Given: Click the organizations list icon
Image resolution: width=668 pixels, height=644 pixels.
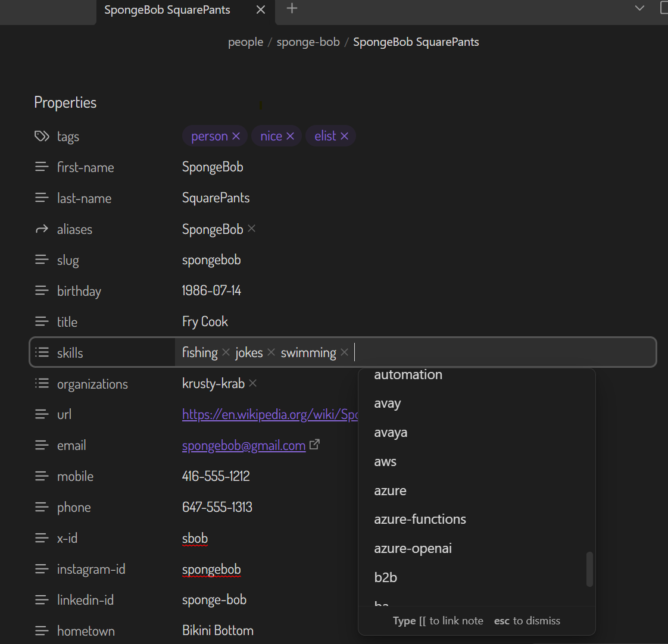Looking at the screenshot, I should point(42,383).
